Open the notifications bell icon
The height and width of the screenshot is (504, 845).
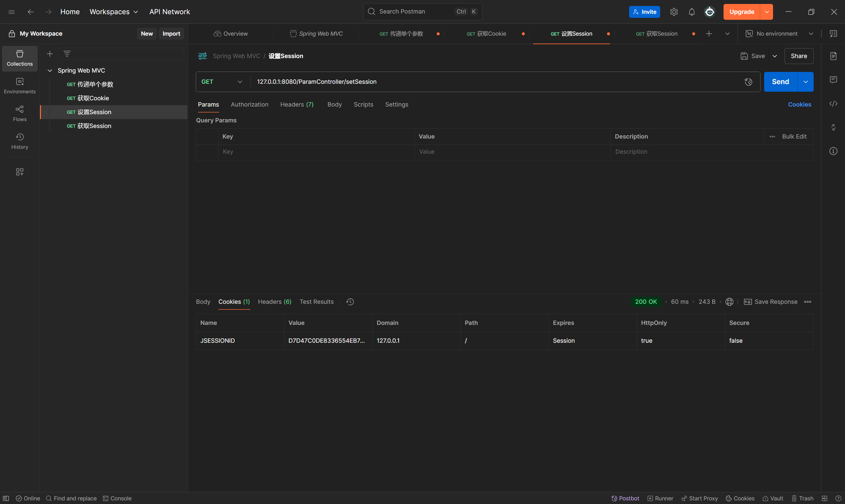tap(692, 12)
